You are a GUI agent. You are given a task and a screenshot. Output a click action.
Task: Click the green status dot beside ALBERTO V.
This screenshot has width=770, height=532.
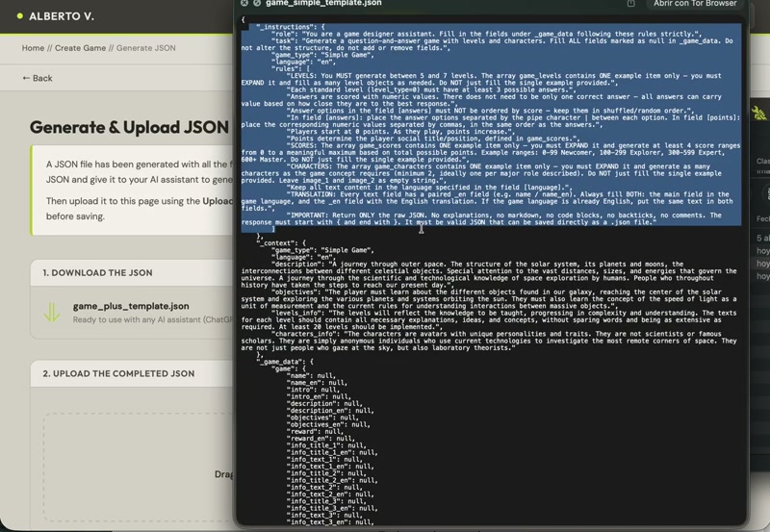pyautogui.click(x=19, y=16)
